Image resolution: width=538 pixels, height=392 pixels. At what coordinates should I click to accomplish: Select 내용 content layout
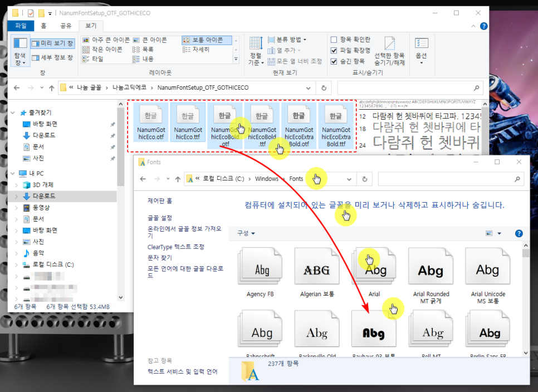point(143,59)
